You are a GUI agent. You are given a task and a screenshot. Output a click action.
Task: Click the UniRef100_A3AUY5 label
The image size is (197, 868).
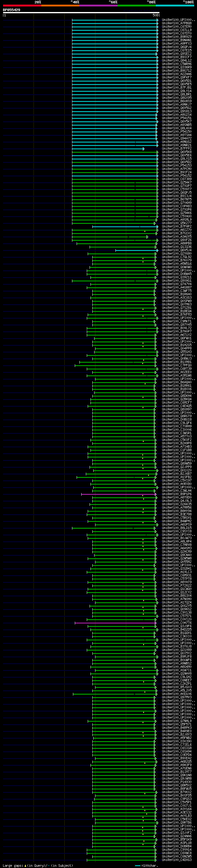(x=177, y=237)
